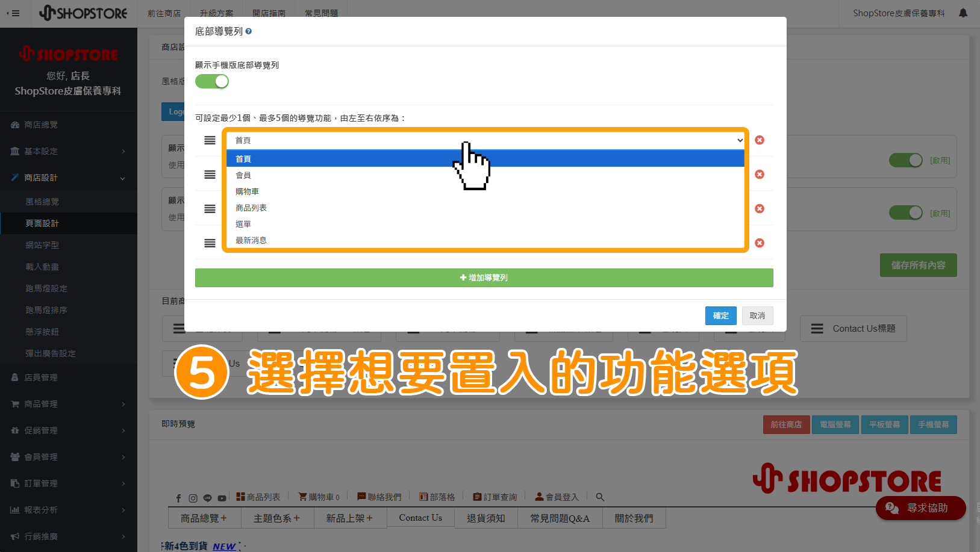Click the second row drag handle icon
The width and height of the screenshot is (980, 552).
pyautogui.click(x=210, y=175)
